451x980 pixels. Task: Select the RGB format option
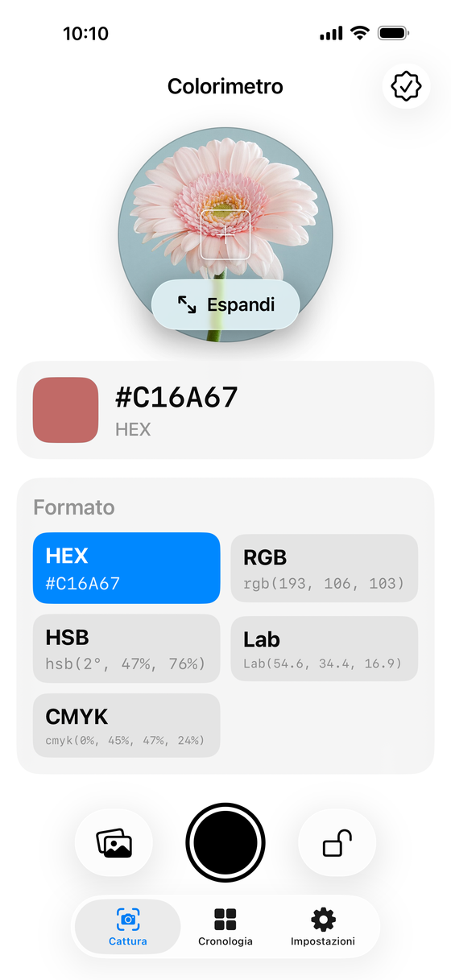coord(325,568)
